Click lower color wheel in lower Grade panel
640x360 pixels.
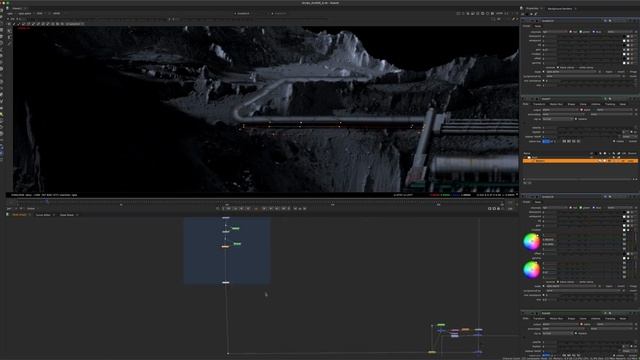tap(532, 270)
